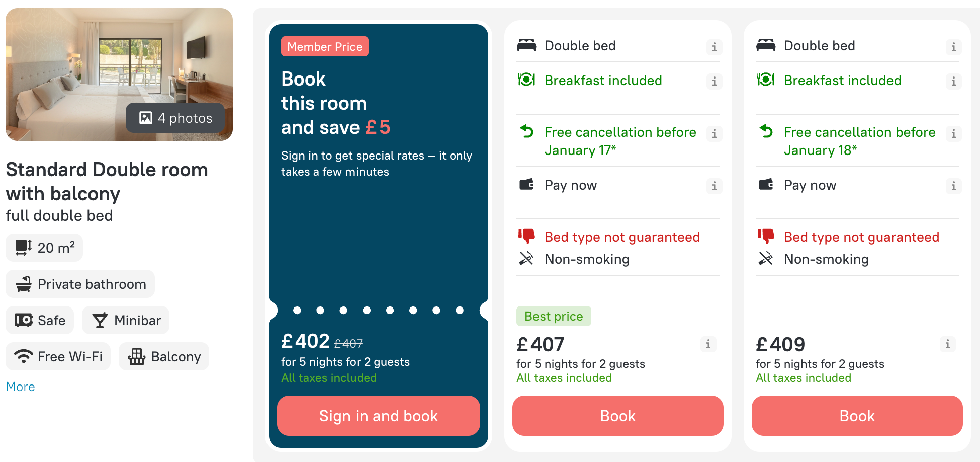Click the 4 photos badge
980x462 pixels.
point(175,118)
